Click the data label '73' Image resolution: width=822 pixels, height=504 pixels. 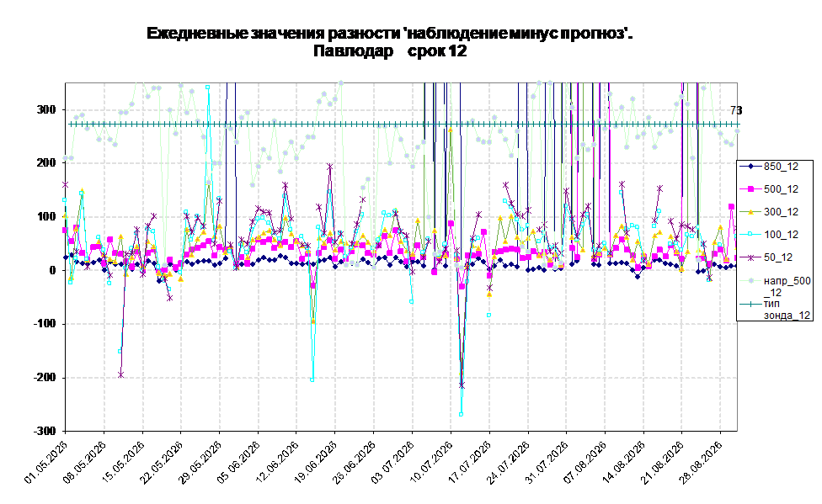coord(736,110)
